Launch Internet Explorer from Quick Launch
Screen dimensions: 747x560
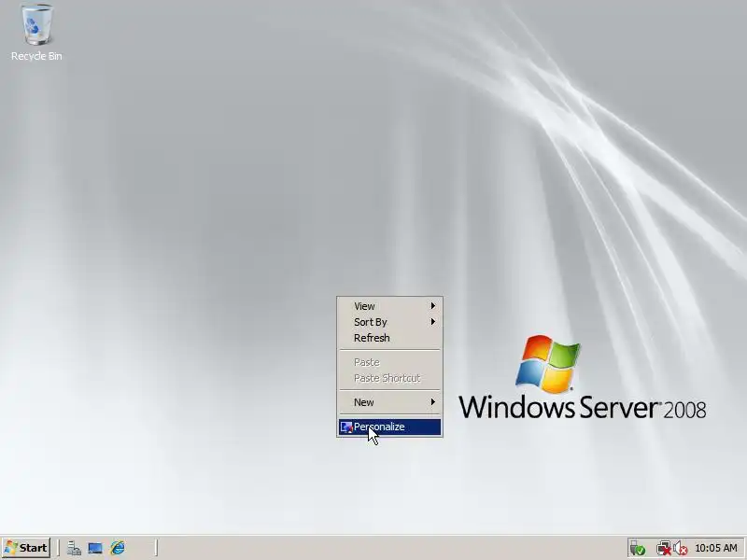tap(118, 548)
